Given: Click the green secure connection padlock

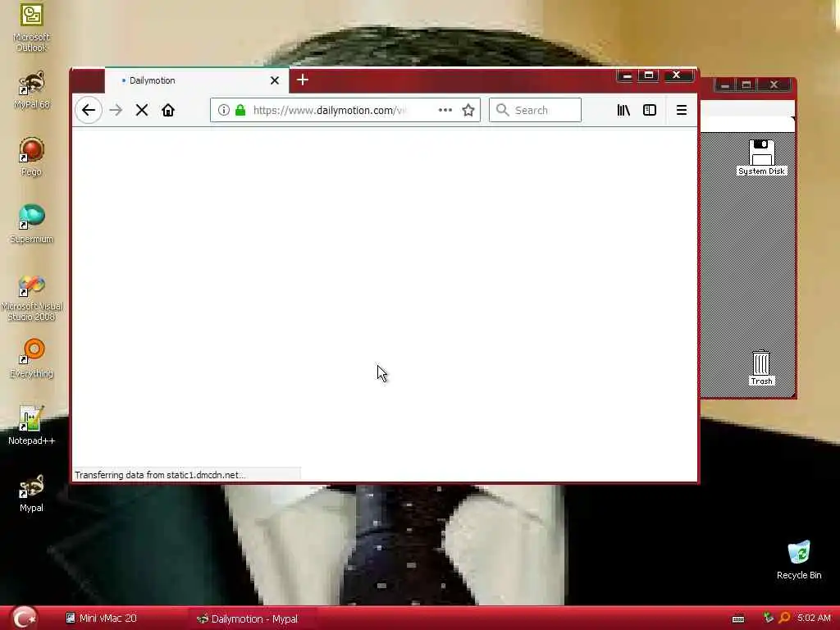Looking at the screenshot, I should pyautogui.click(x=240, y=110).
